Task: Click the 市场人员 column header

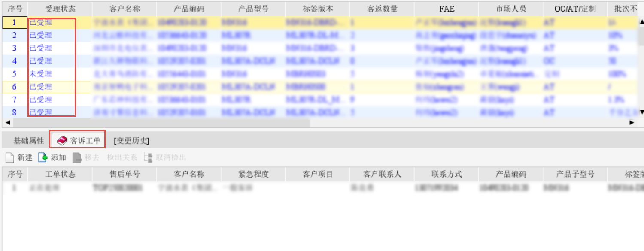Action: [511, 9]
